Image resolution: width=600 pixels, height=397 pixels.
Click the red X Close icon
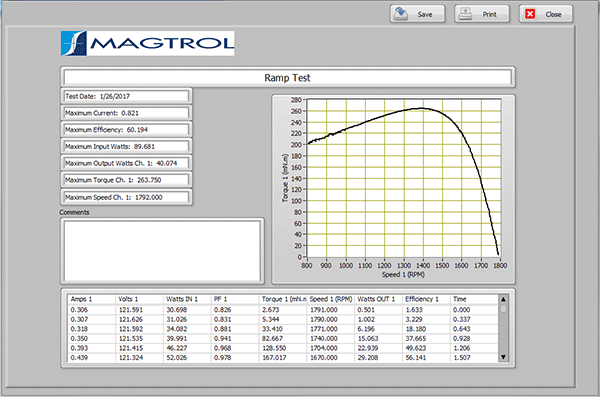(530, 14)
